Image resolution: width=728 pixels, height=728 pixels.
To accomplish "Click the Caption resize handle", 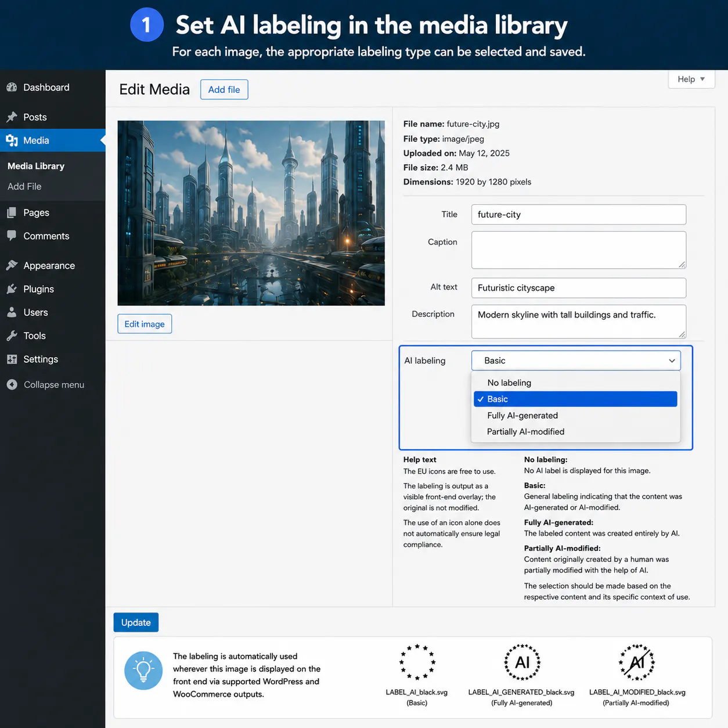I will click(682, 265).
